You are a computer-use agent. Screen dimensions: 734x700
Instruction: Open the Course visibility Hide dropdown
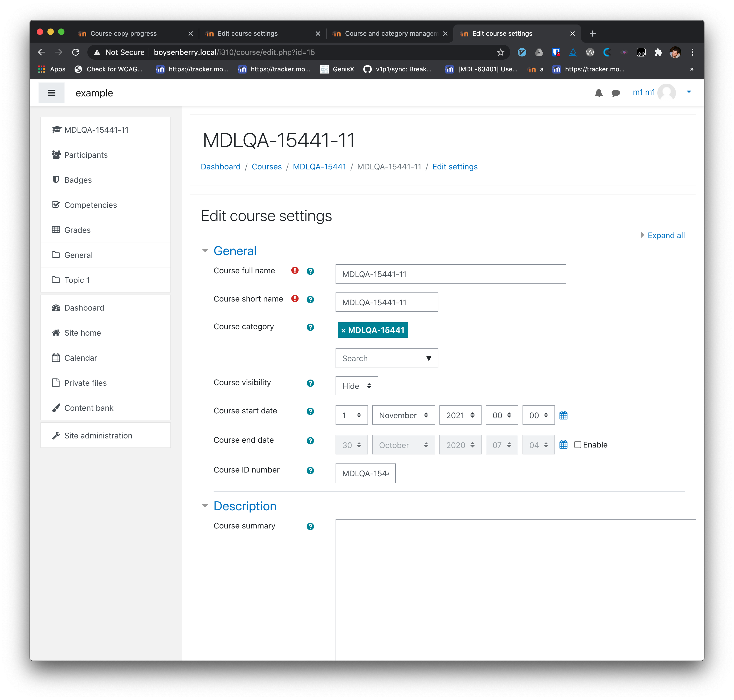coord(356,386)
